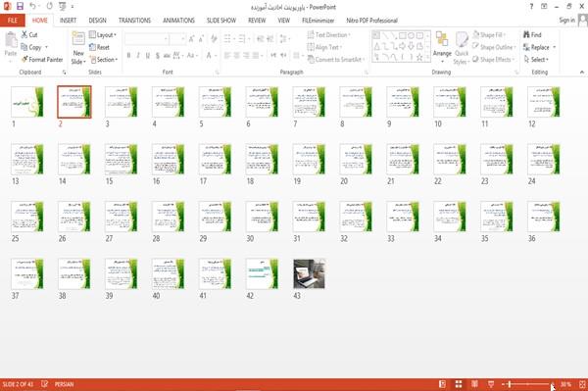Toggle Bold formatting
Viewport: 588px width, 391px height.
[128, 56]
